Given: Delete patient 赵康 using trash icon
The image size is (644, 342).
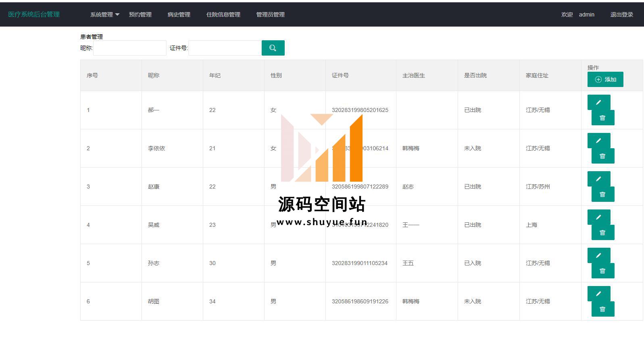Looking at the screenshot, I should [x=602, y=195].
